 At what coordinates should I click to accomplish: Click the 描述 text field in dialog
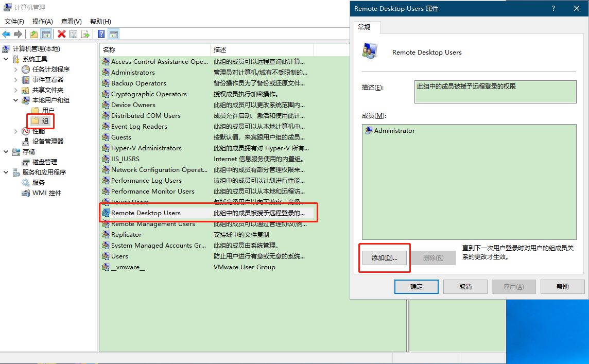495,92
